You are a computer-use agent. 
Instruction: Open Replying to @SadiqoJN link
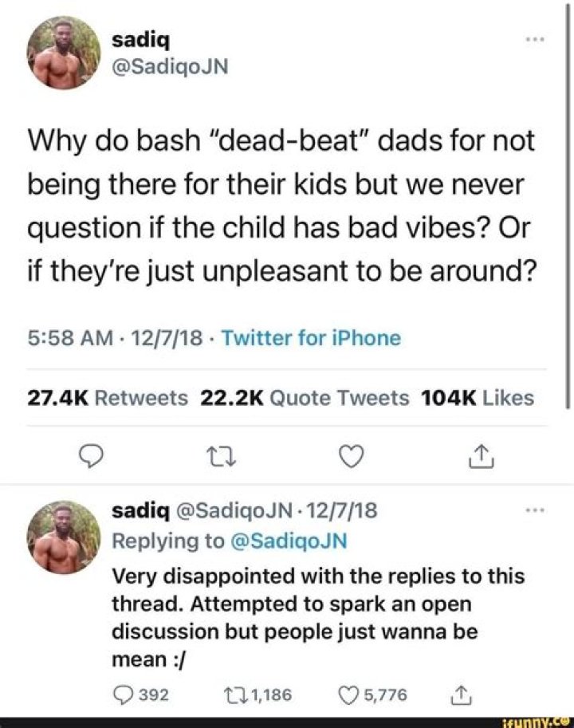point(224,541)
